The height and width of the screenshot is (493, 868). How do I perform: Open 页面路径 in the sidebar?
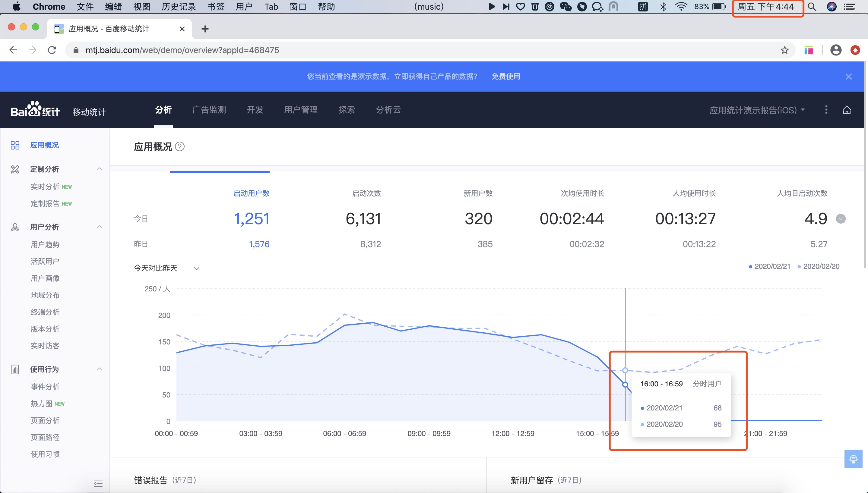pos(45,438)
